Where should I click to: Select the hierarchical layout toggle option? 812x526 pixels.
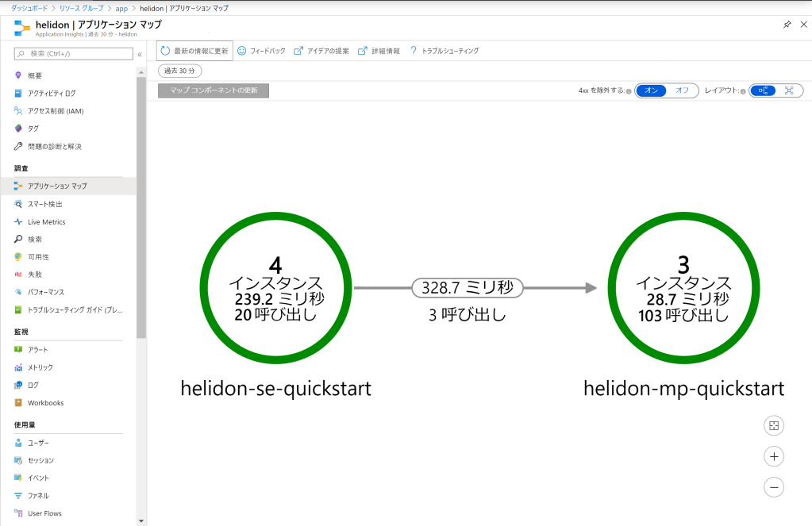click(x=763, y=90)
